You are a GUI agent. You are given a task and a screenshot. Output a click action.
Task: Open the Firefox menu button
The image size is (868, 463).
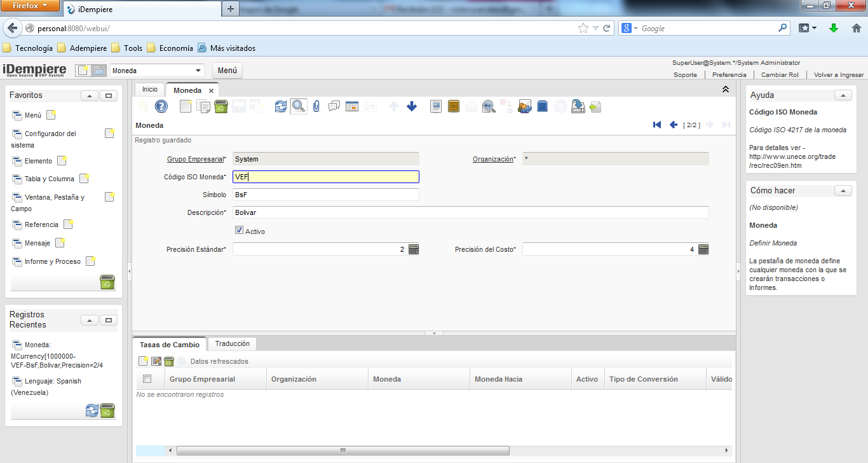31,5
